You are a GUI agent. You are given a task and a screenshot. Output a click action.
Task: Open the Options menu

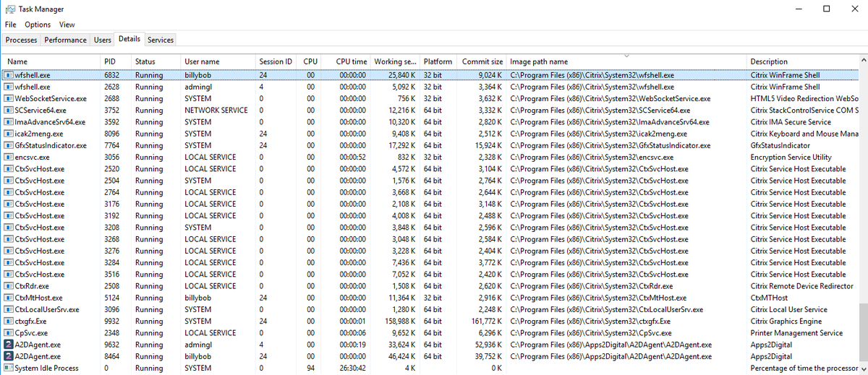click(x=38, y=25)
